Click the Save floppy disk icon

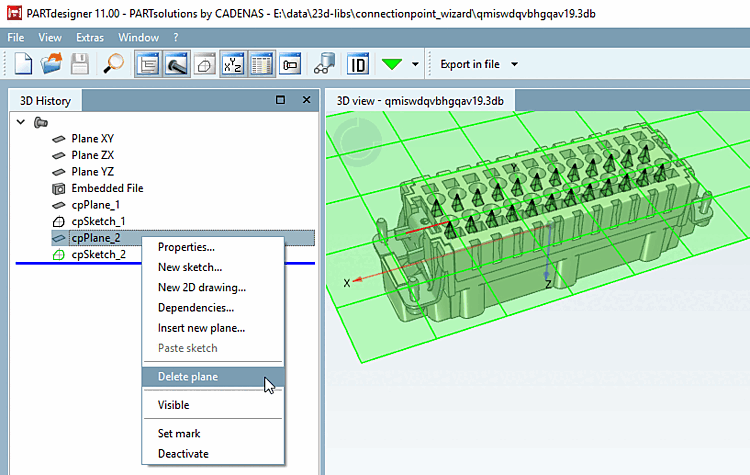[80, 65]
